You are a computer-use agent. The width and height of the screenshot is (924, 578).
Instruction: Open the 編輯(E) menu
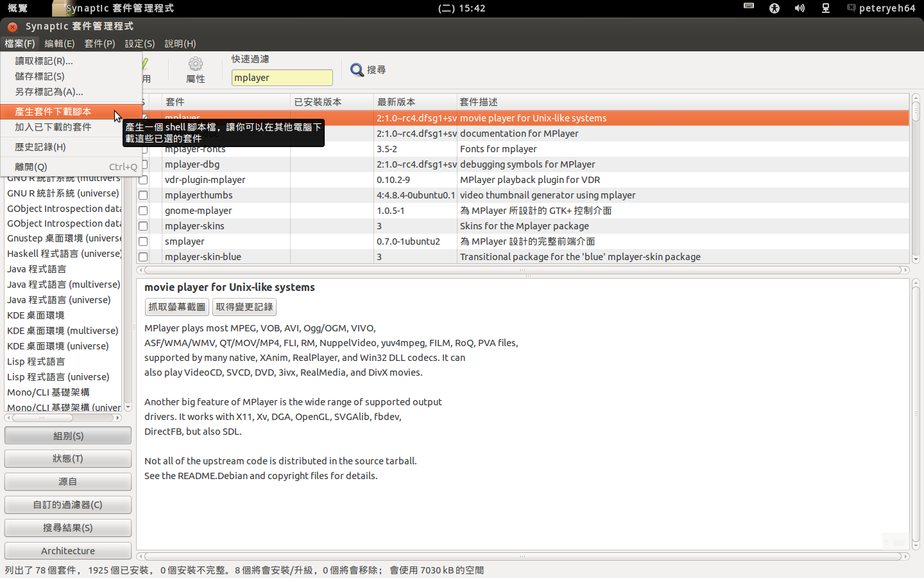pyautogui.click(x=60, y=44)
